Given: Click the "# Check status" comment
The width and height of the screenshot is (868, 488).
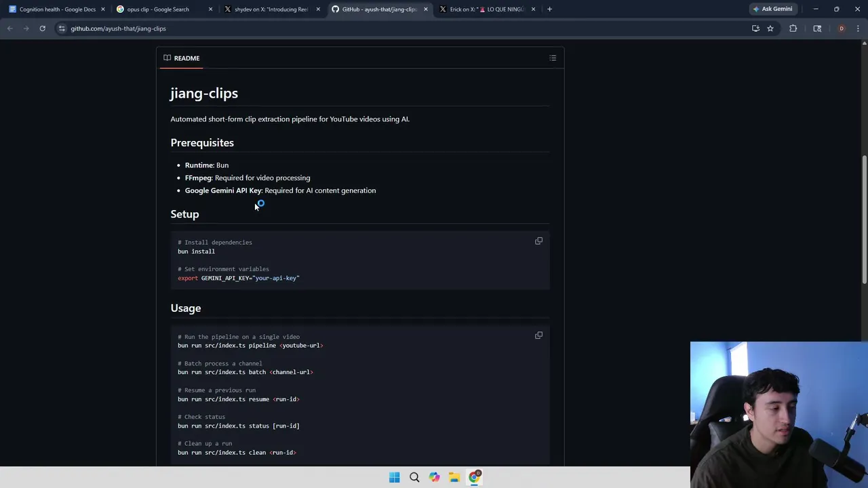Looking at the screenshot, I should (x=201, y=417).
